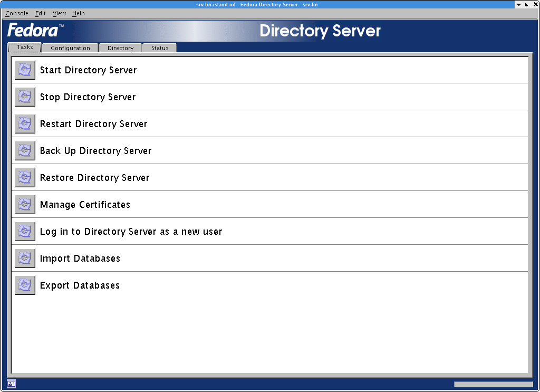Click the 'Import Databases' label
Viewport: 540px width, 392px height.
click(80, 259)
